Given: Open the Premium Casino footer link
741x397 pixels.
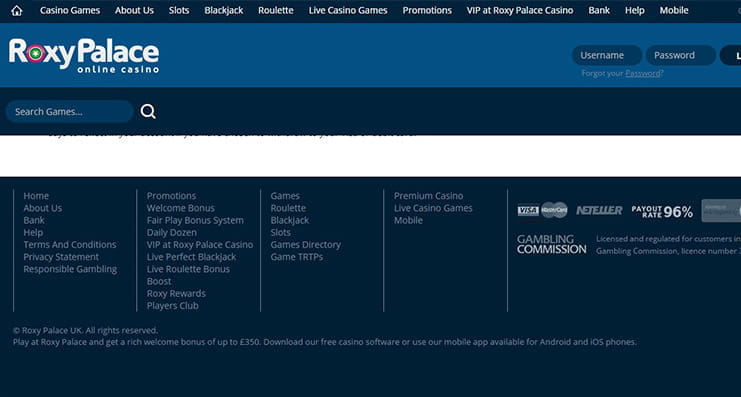Looking at the screenshot, I should [429, 196].
